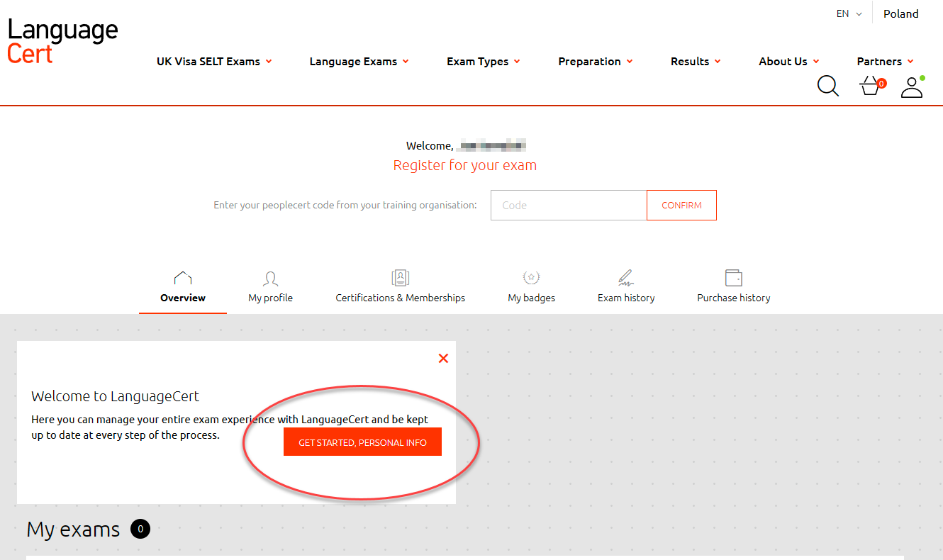Click the Certifications & Memberships badge icon
This screenshot has height=560, width=943.
tap(401, 277)
